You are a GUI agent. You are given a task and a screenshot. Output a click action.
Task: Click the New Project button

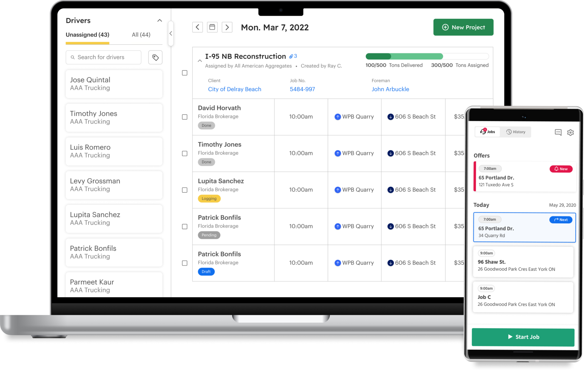463,27
